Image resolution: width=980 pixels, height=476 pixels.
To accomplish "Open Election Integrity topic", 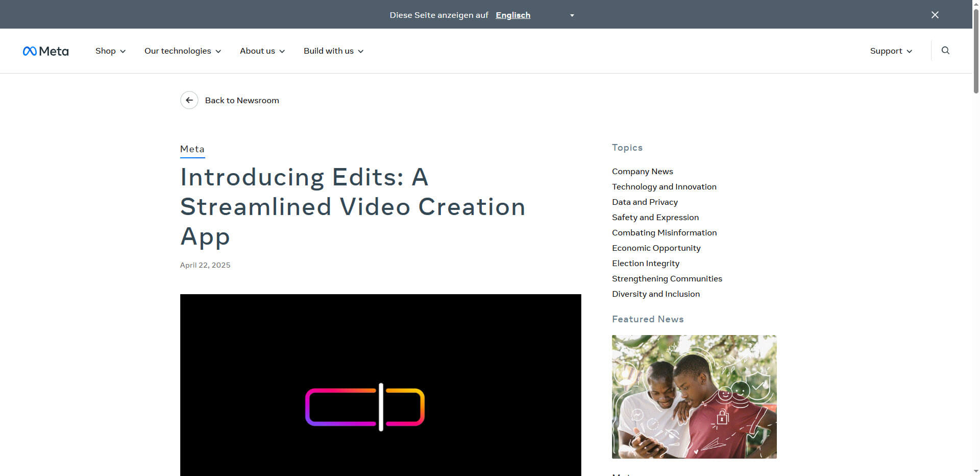I will pos(646,264).
